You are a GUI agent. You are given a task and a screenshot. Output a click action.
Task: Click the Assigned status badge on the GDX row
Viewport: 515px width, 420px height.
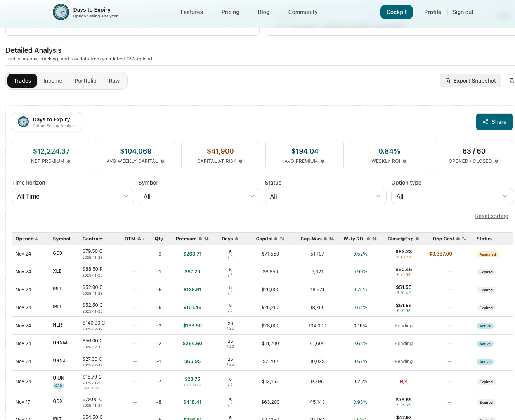(x=487, y=254)
